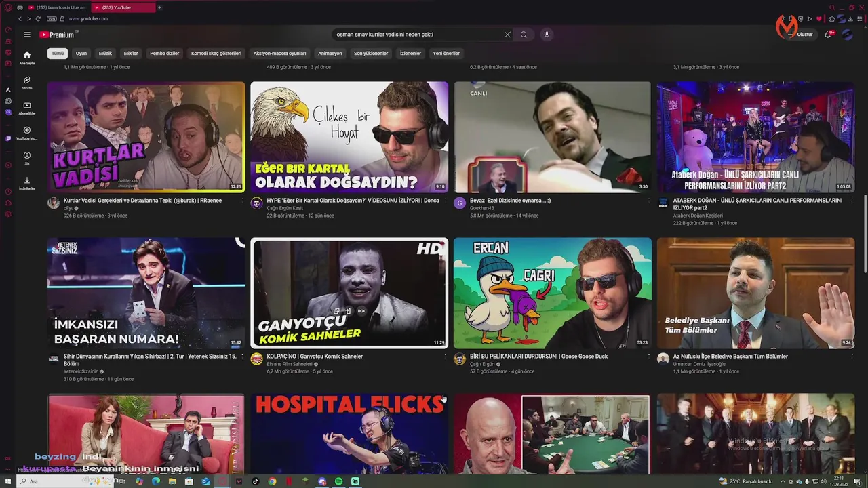Clear the search box text
Image resolution: width=868 pixels, height=488 pixels.
507,35
